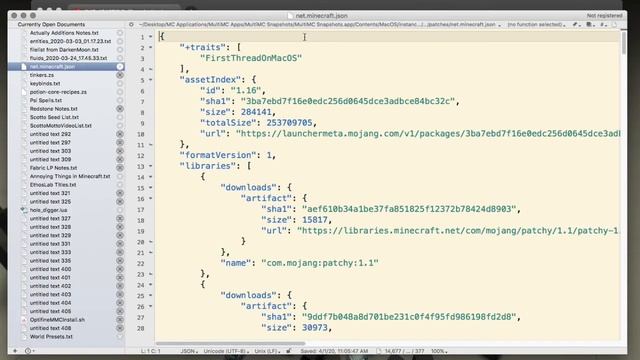Open the text options pencil menu
Viewport: 640px width, 360px height.
point(576,24)
